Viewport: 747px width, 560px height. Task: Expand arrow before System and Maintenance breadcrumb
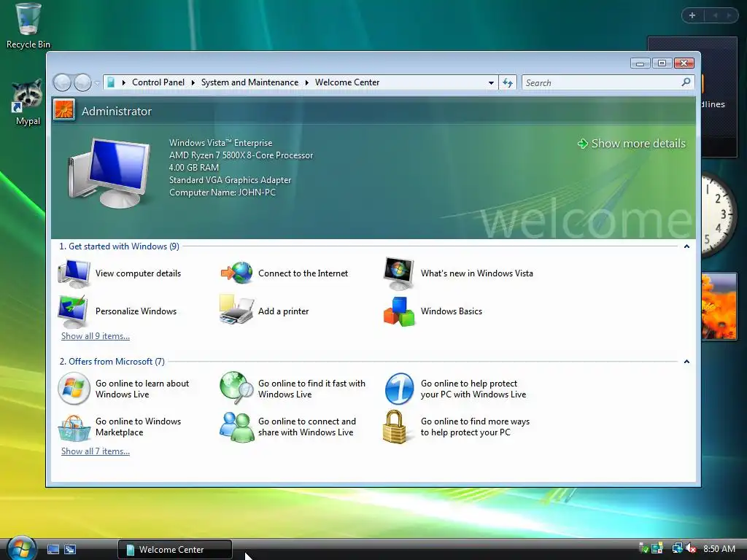[193, 82]
